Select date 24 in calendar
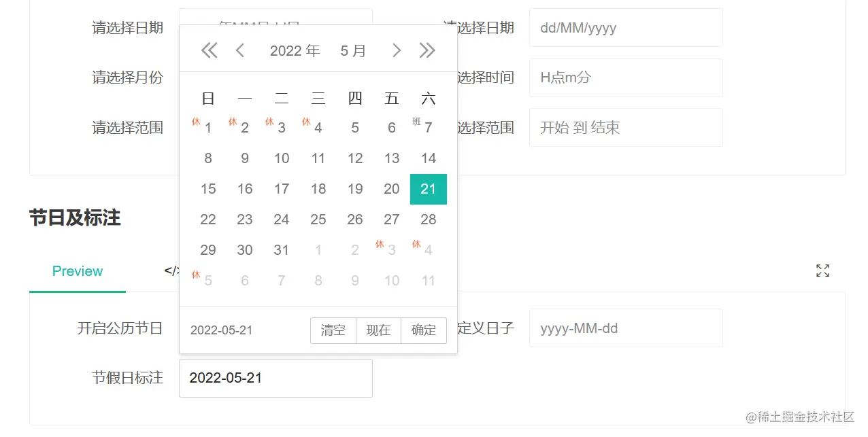 click(282, 220)
